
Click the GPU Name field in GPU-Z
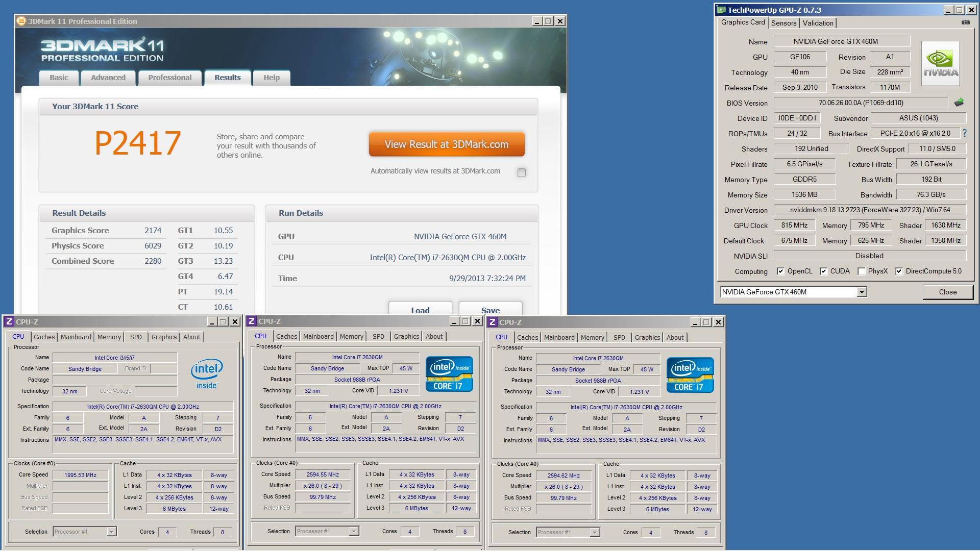point(842,41)
